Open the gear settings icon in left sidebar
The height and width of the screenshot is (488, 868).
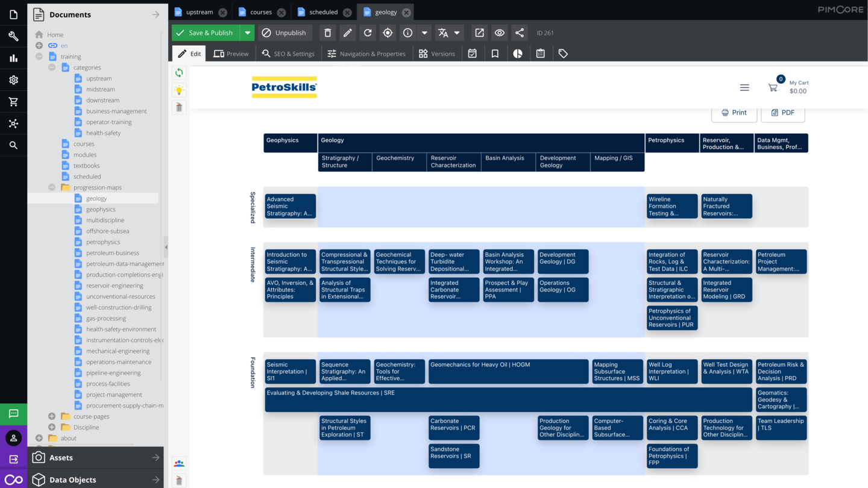(13, 80)
